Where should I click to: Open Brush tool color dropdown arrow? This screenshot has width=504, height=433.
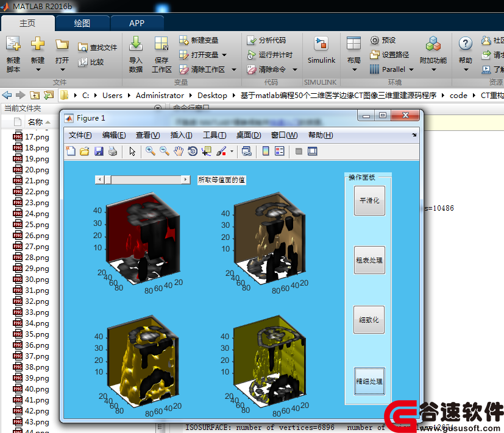[232, 151]
